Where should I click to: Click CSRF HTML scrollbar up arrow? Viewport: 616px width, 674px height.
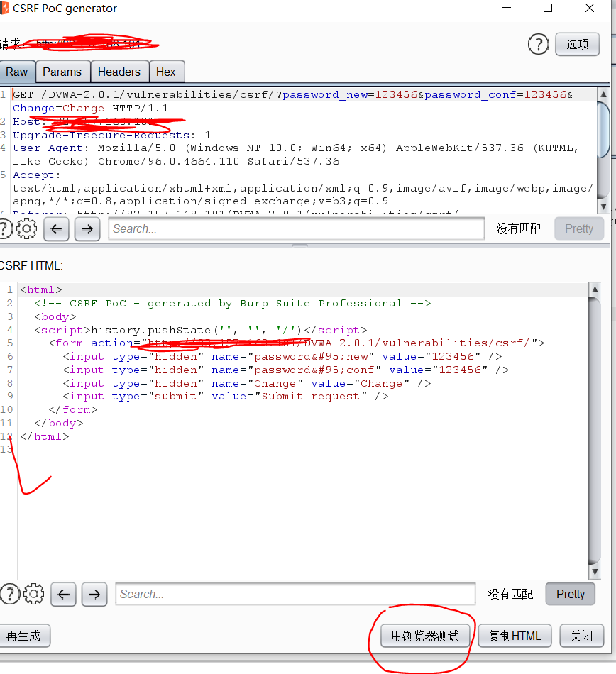tap(595, 289)
